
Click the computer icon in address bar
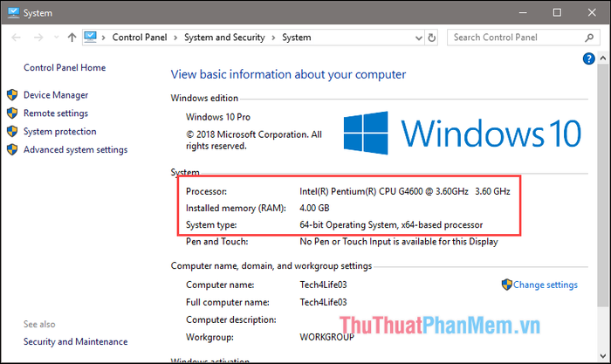click(x=91, y=37)
